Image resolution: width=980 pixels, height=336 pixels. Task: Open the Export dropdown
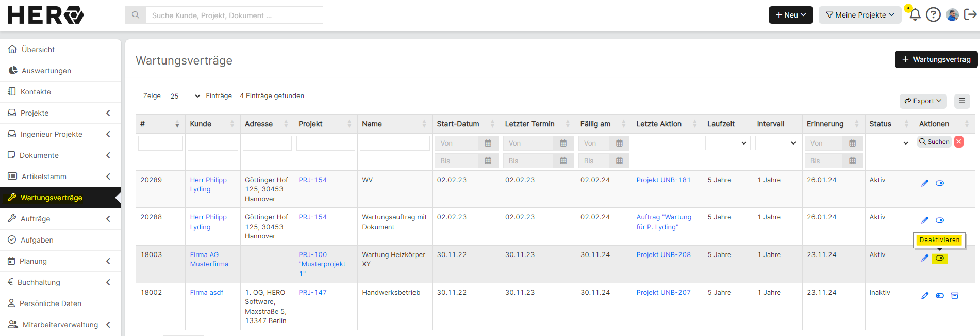(x=923, y=101)
